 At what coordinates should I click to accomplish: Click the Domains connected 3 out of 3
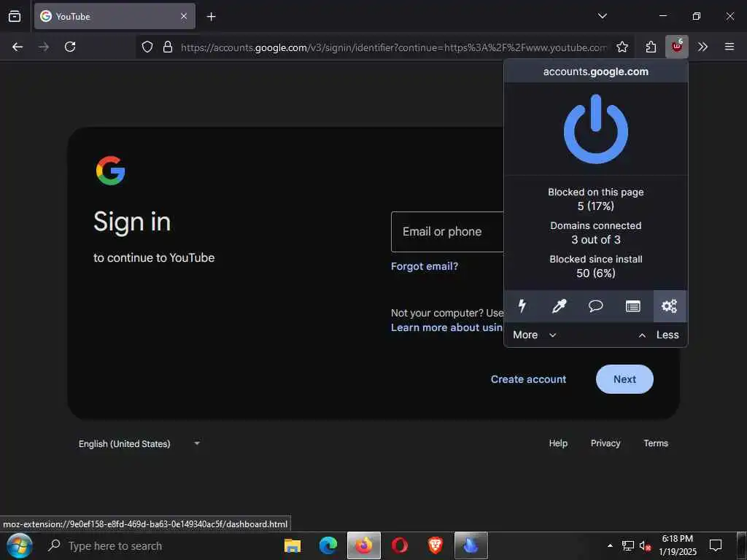click(595, 233)
